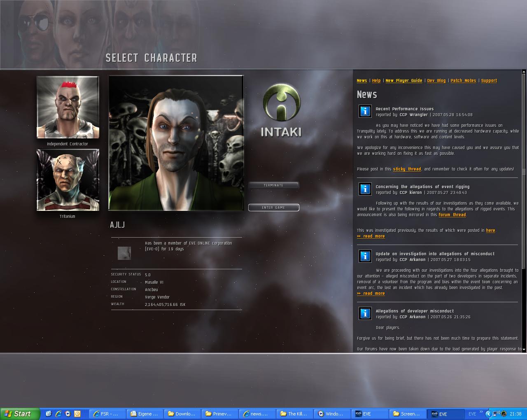Switch to the first EVE taskbar button

coord(371,414)
